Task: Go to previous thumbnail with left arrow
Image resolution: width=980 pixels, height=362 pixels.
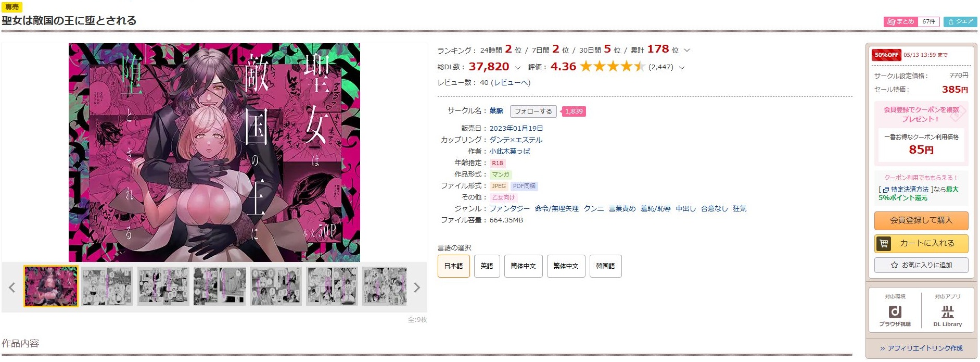Action: (x=12, y=288)
